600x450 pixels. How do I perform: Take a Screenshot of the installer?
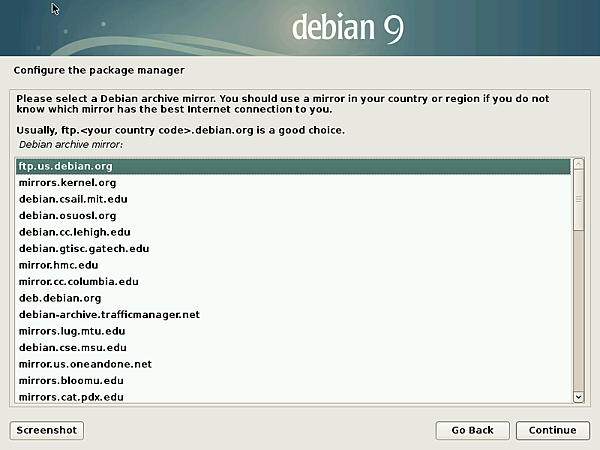pyautogui.click(x=47, y=430)
